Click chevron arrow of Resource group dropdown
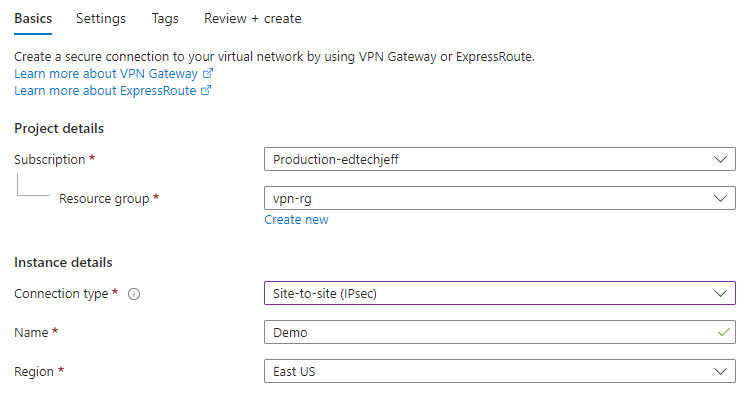Viewport: 754px width, 400px height. pyautogui.click(x=721, y=199)
